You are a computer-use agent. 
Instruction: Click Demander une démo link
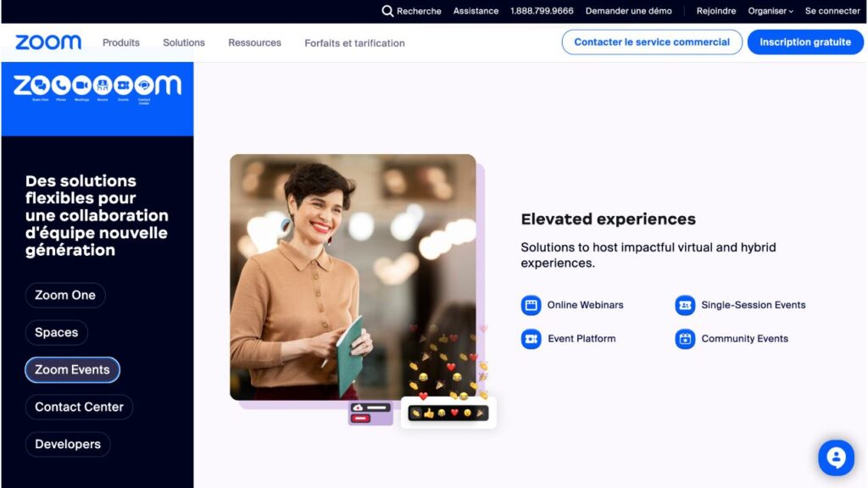[628, 11]
